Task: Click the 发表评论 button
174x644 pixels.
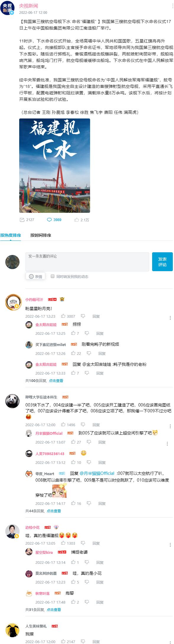Action: [162, 262]
